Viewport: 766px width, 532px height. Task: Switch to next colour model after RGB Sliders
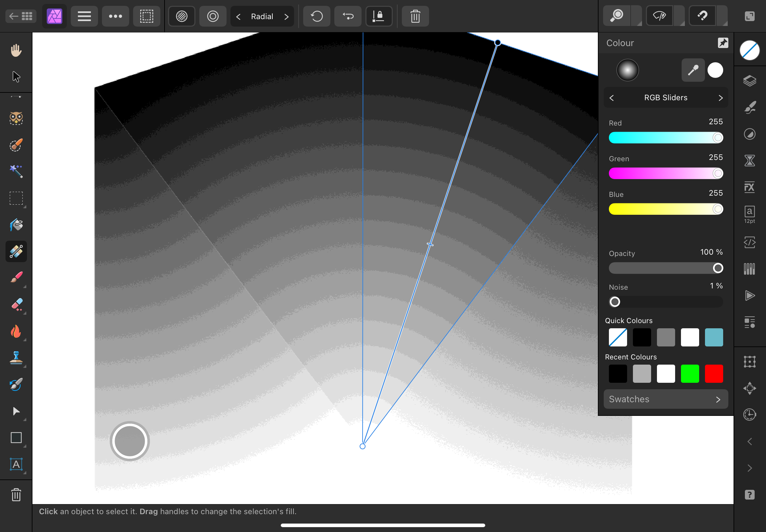click(720, 98)
